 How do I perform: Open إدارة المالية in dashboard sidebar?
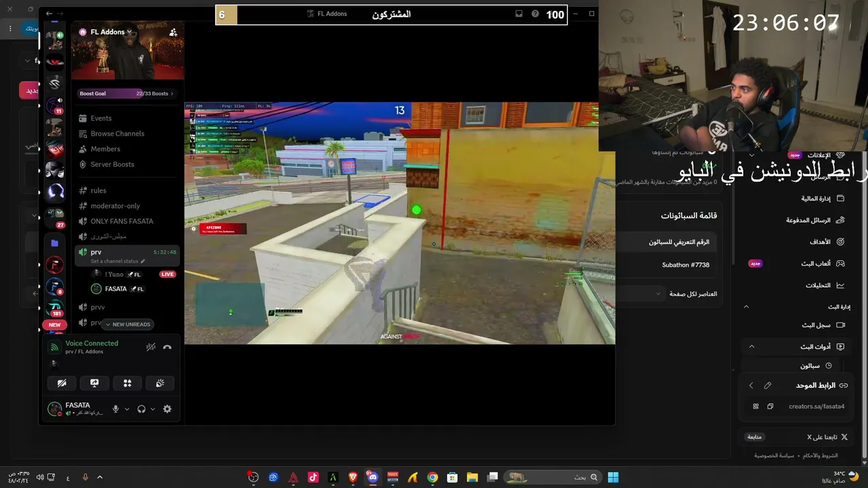(822, 199)
